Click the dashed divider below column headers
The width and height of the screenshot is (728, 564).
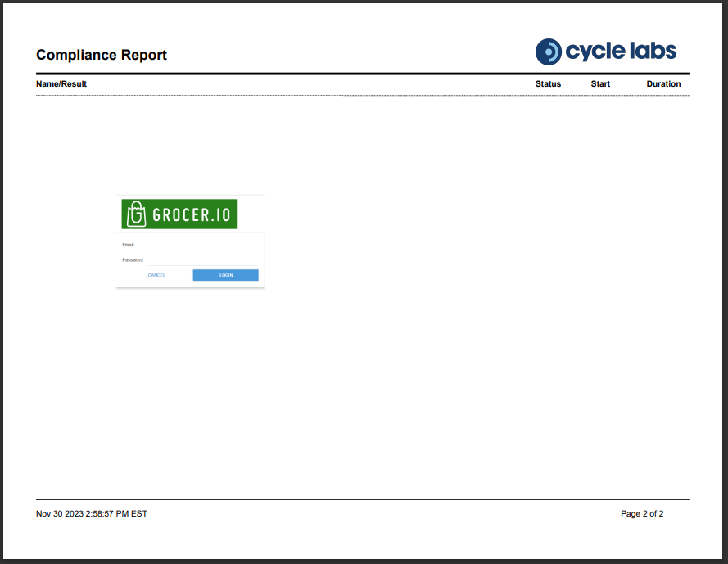point(362,96)
